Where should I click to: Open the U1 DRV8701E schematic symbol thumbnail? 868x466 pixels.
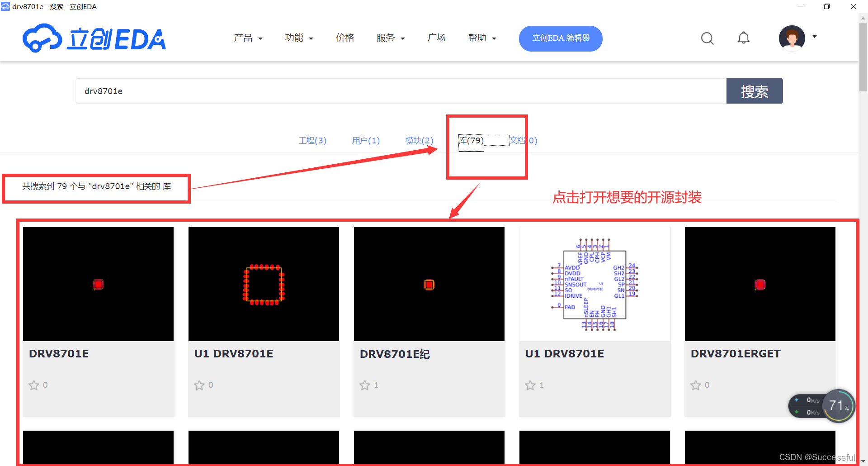tap(594, 284)
